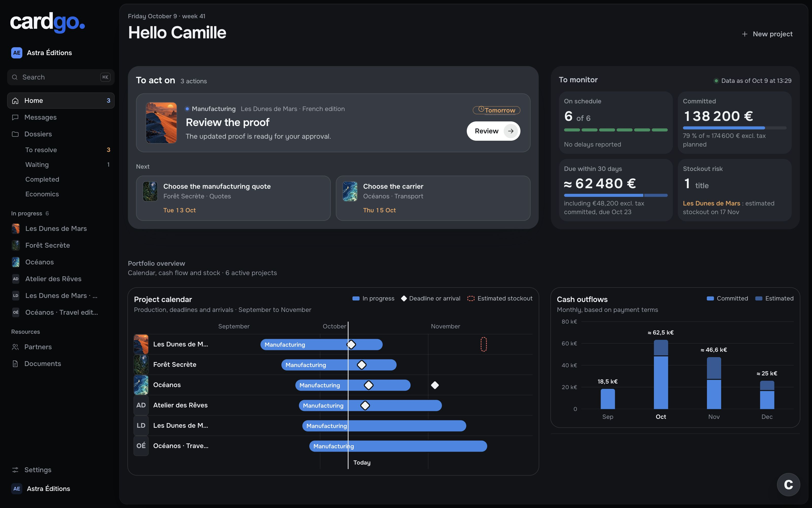The height and width of the screenshot is (508, 812).
Task: Click the Atelier des Rêves row in project calendar
Action: [x=333, y=405]
